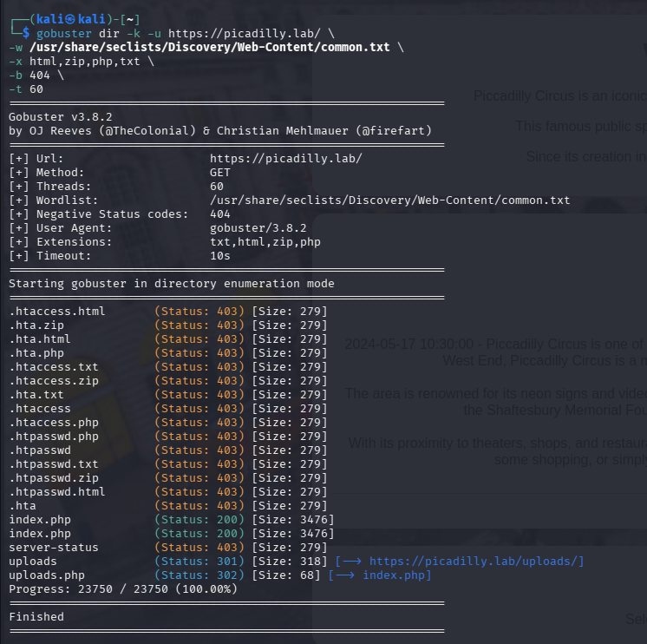Click Status 302 on the uploads.php row
The height and width of the screenshot is (644, 647).
pos(199,575)
